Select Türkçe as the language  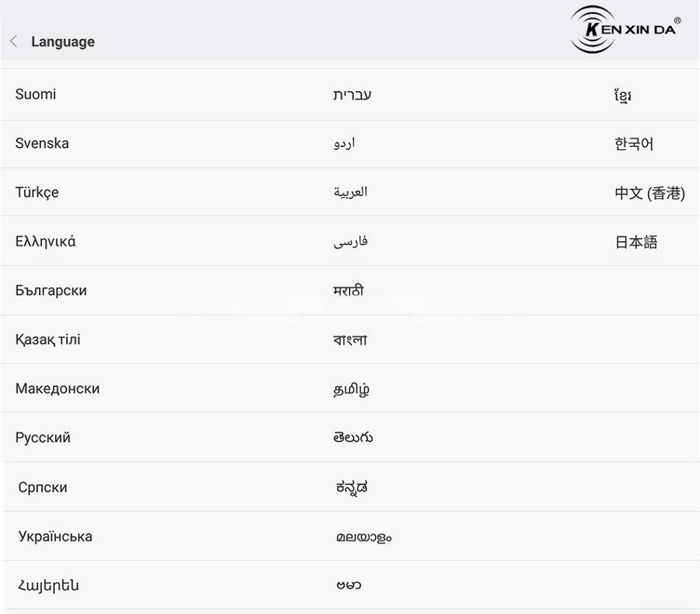point(37,192)
